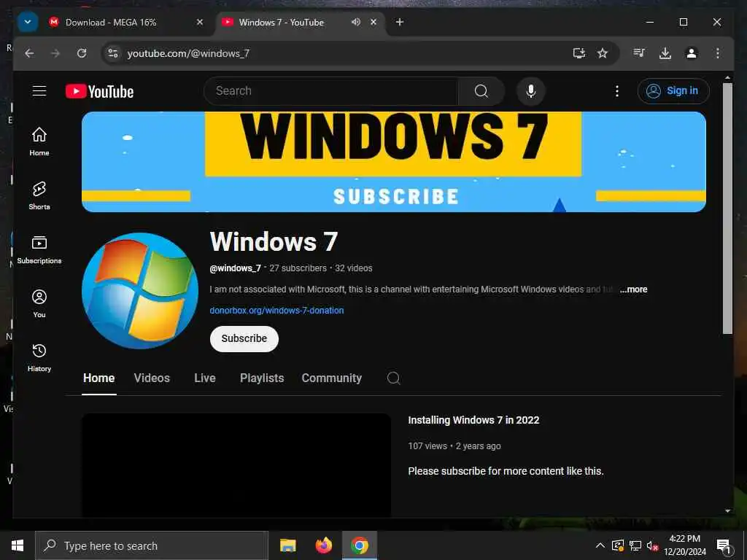Open the channel Live tab
Screen dimensions: 747x560
tap(205, 378)
